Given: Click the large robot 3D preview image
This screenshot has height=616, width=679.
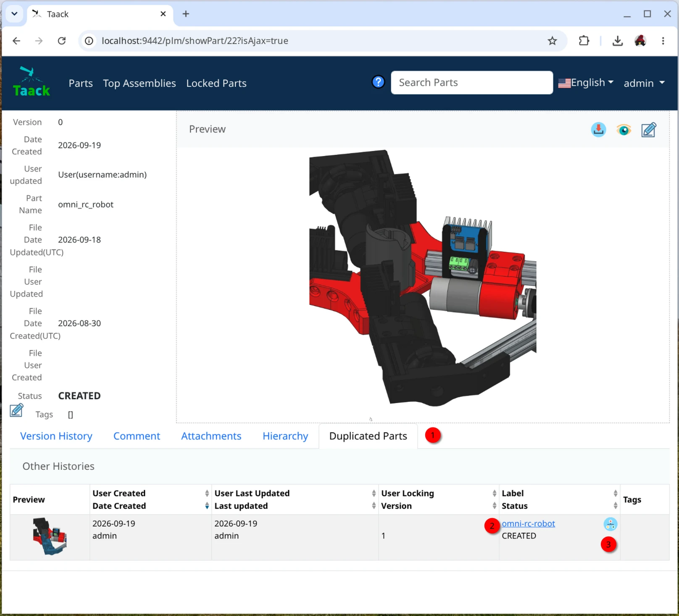Looking at the screenshot, I should point(423,278).
